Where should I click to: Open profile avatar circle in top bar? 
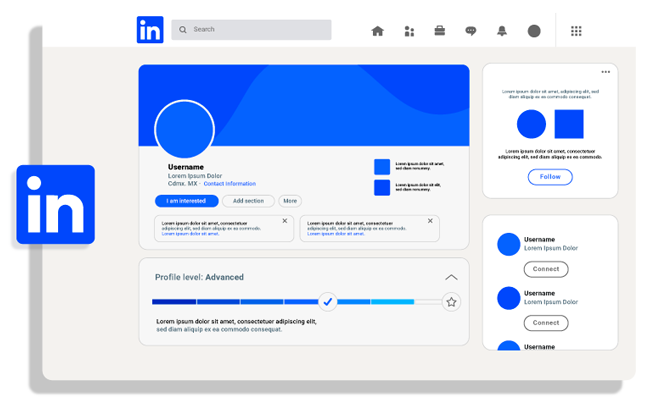pos(534,31)
